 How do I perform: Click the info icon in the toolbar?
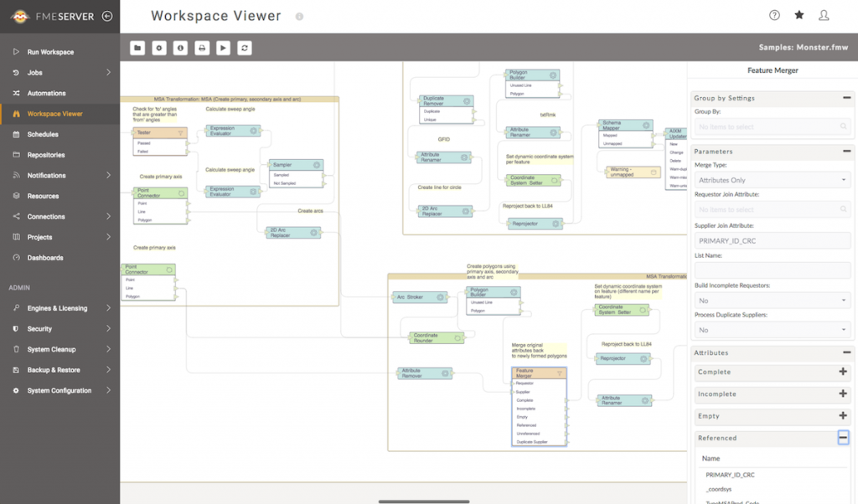pos(180,48)
